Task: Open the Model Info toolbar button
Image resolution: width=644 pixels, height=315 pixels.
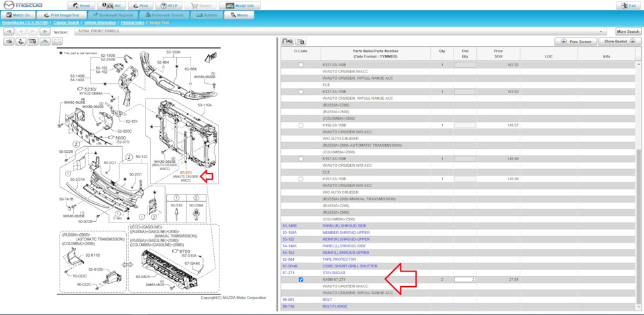Action: (x=239, y=6)
